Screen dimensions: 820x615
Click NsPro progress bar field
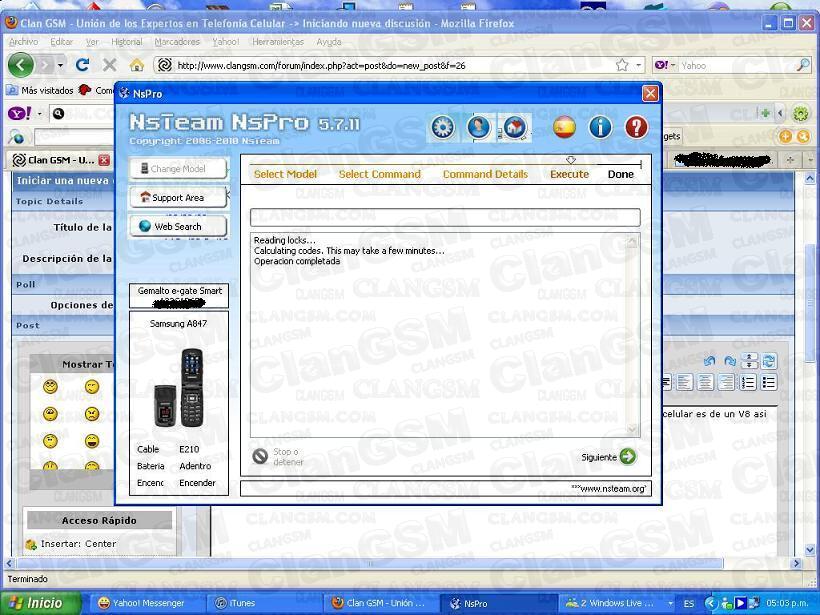[445, 217]
